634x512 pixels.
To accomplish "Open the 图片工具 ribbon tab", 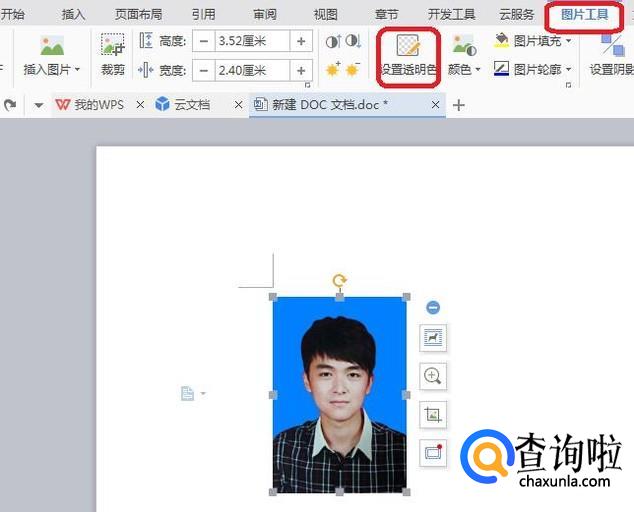I will pyautogui.click(x=584, y=15).
